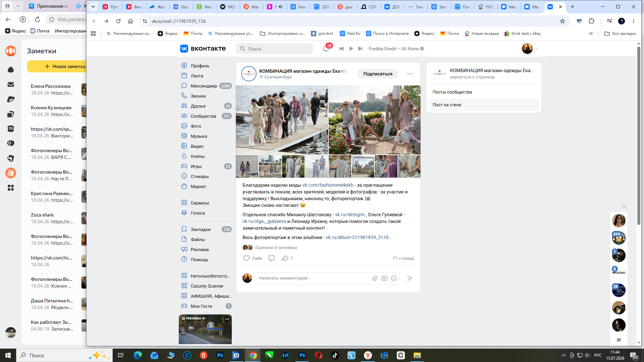Open the ad three-dots menu on the РЕКЛАМА banner
The image size is (644, 362).
(x=227, y=319)
